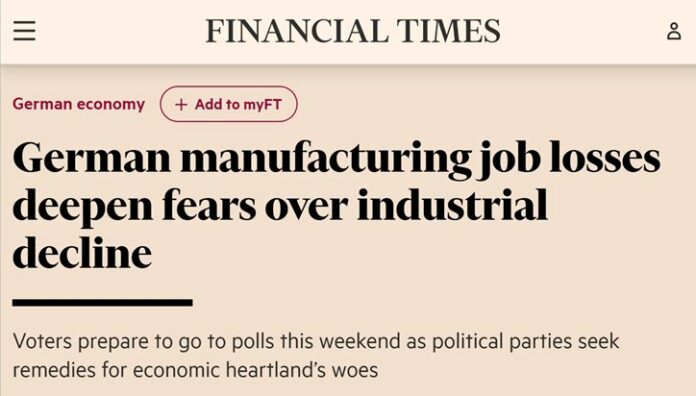Image resolution: width=696 pixels, height=396 pixels.
Task: Click the plus icon beside Add to myFT
Action: click(x=181, y=104)
